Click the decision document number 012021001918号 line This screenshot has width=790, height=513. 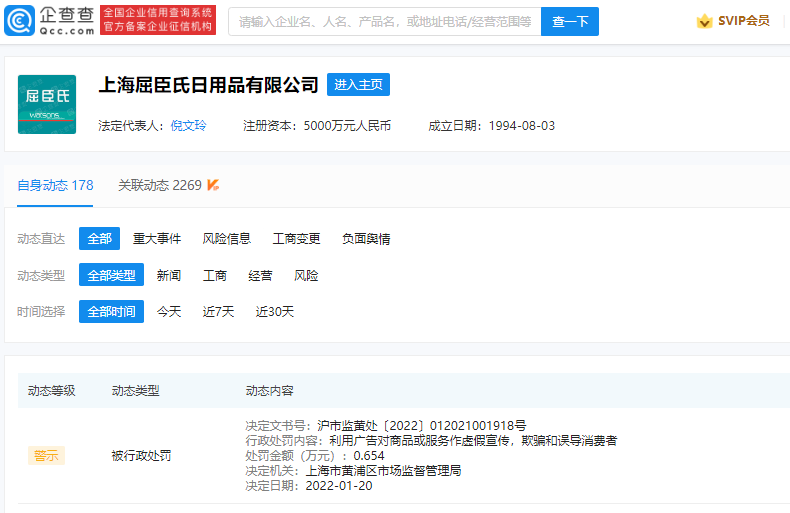(386, 426)
